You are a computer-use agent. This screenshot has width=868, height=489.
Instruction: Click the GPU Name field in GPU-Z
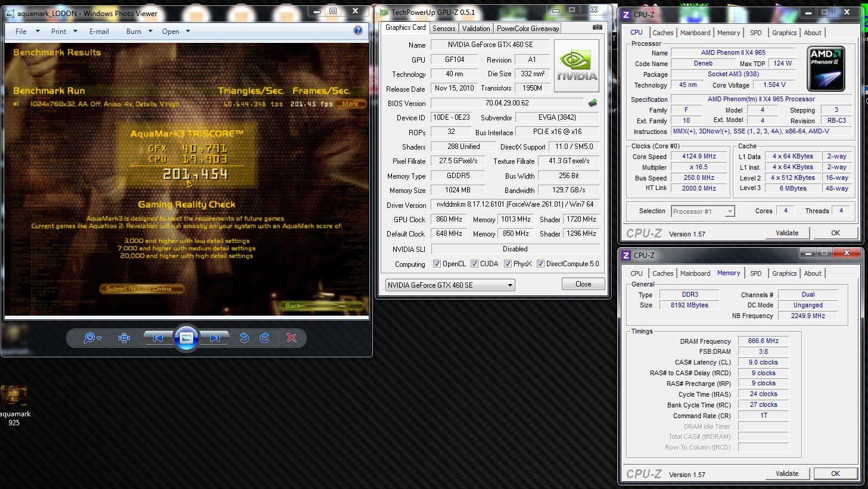point(490,45)
